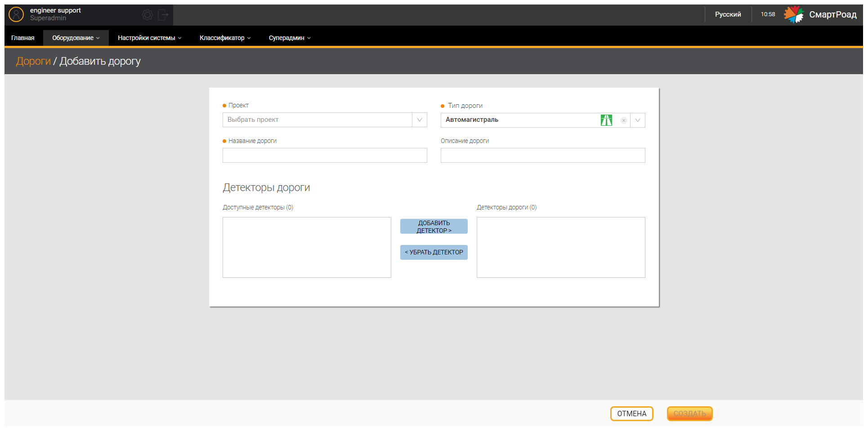
Task: Expand the Настройки системы menu
Action: pyautogui.click(x=149, y=38)
